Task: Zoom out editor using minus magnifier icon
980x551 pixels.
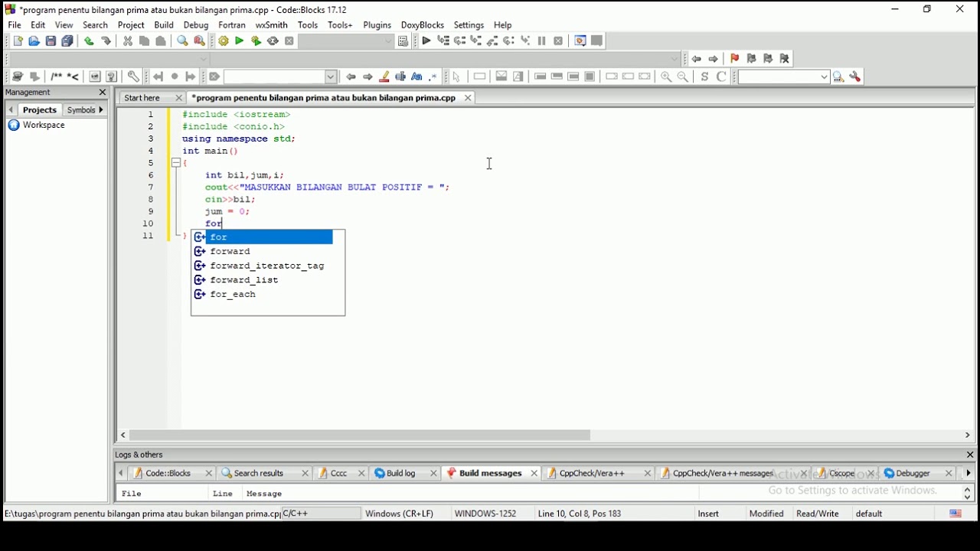Action: click(x=684, y=77)
